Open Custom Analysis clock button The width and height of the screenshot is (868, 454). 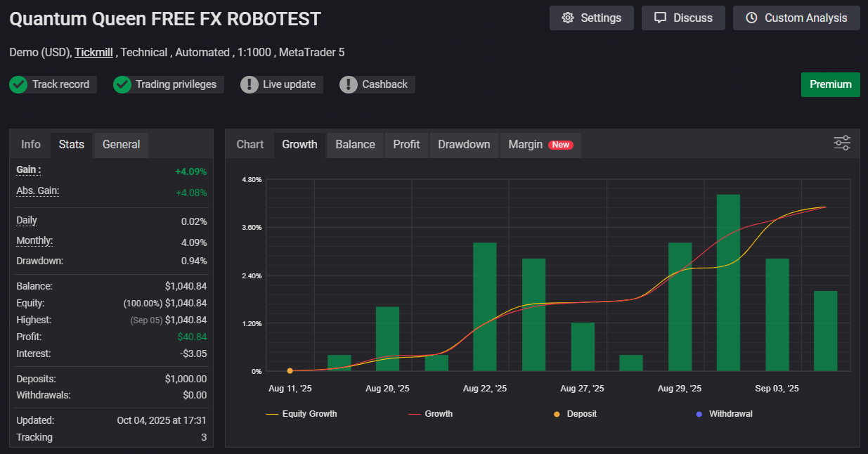coord(796,18)
